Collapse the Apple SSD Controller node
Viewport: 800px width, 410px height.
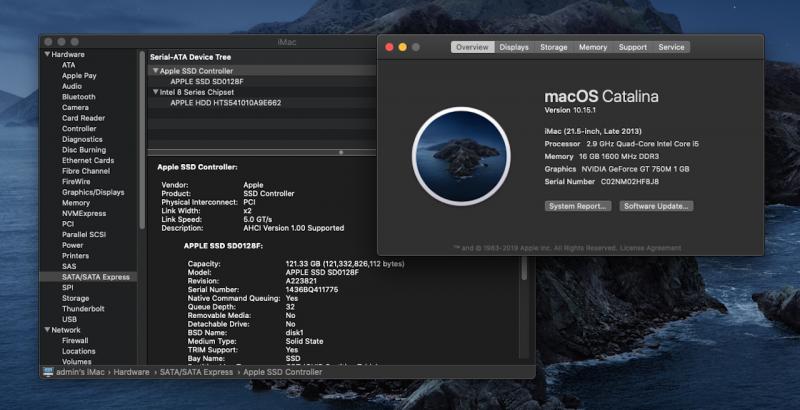pyautogui.click(x=155, y=71)
